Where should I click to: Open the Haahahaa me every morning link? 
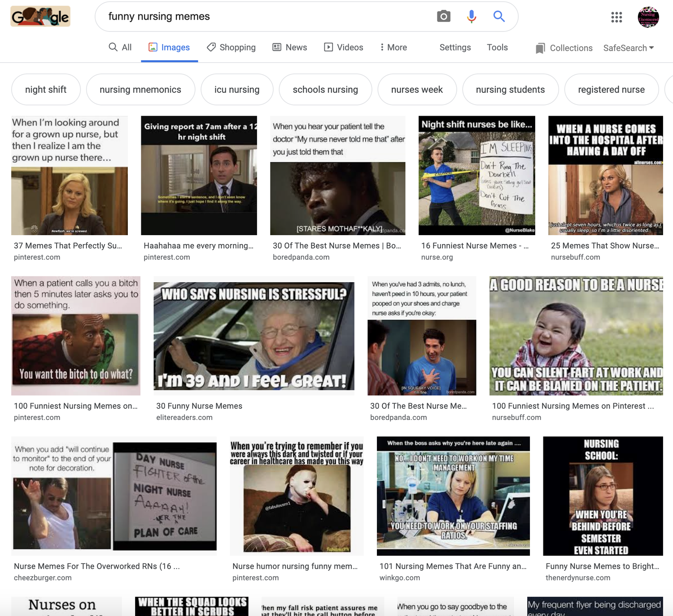(198, 246)
